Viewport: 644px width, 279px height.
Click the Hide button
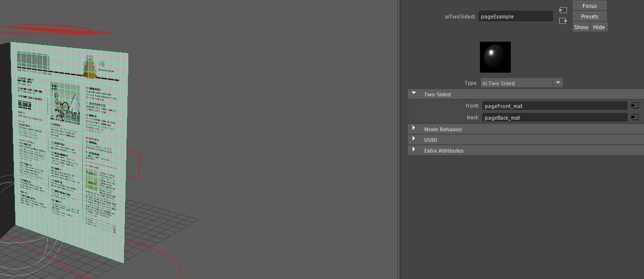click(599, 27)
